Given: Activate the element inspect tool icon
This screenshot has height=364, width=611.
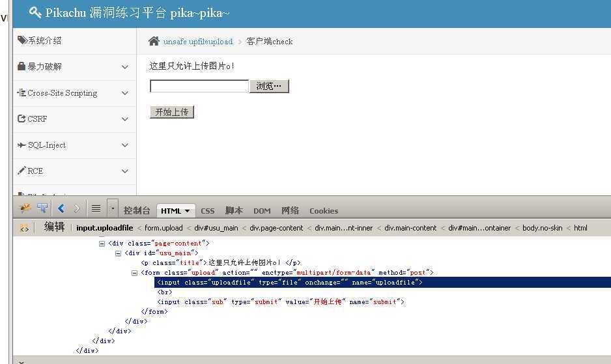Looking at the screenshot, I should tap(42, 208).
